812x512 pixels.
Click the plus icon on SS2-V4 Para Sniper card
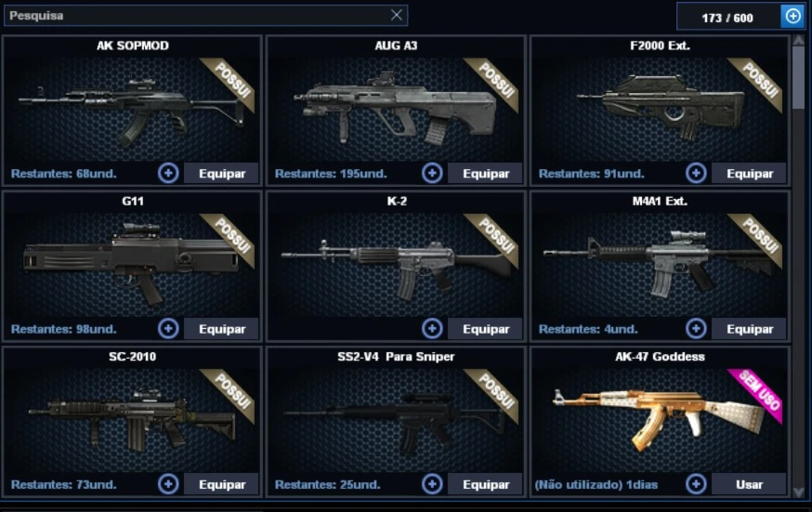(432, 484)
